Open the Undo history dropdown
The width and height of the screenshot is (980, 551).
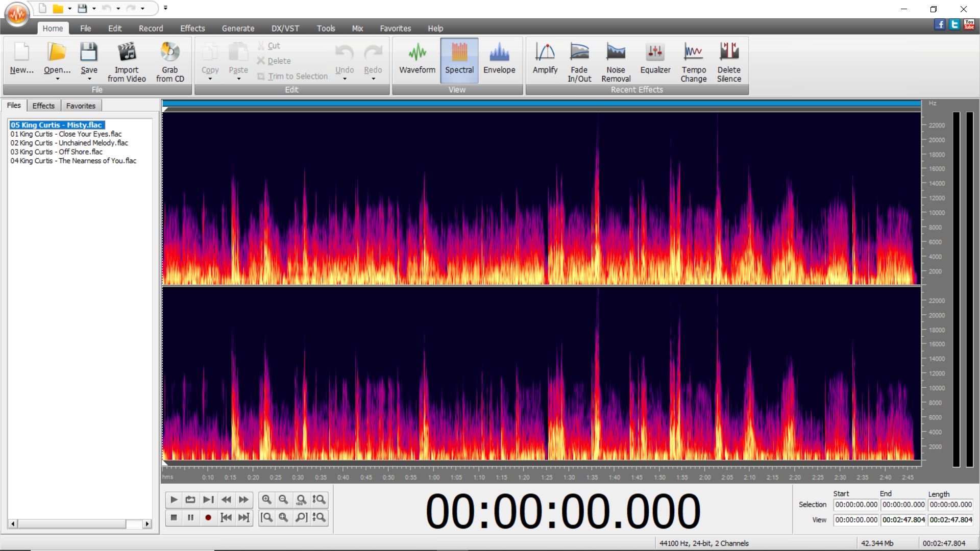click(x=345, y=79)
